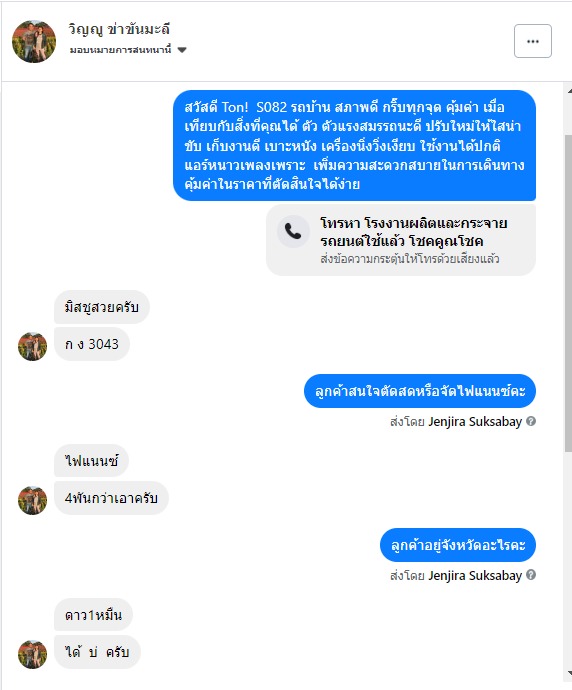Click the avatar beside 4พันกว่าเอาครับ message
Screen dimensions: 572x690
[x=33, y=500]
